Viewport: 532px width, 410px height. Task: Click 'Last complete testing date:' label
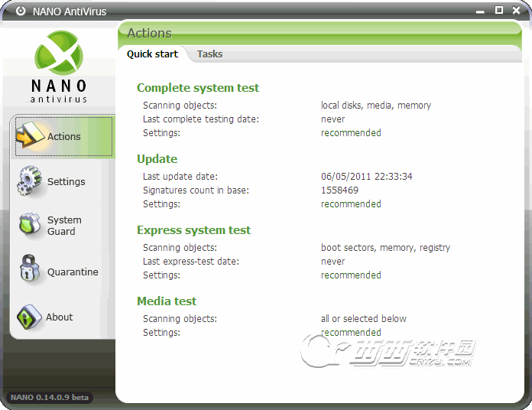point(201,119)
